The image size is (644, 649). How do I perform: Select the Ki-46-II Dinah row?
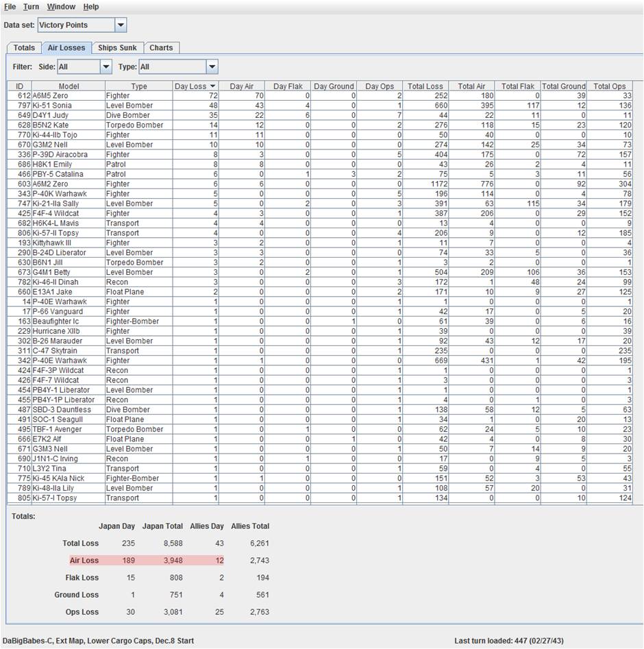tap(320, 282)
